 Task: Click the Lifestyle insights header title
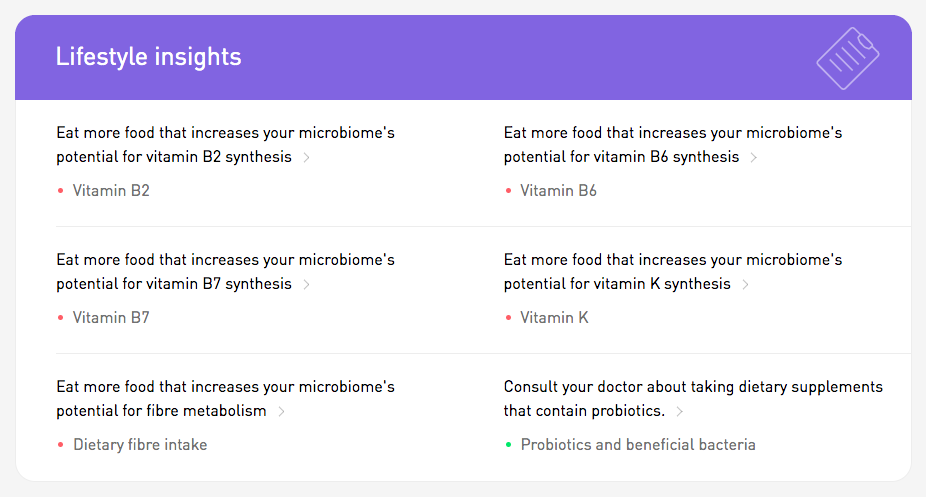148,57
